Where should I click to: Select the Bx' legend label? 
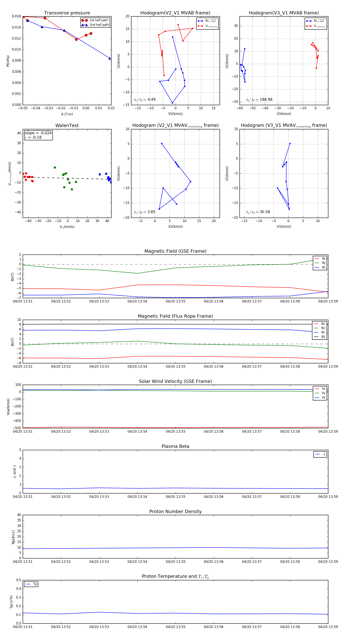pos(323,324)
